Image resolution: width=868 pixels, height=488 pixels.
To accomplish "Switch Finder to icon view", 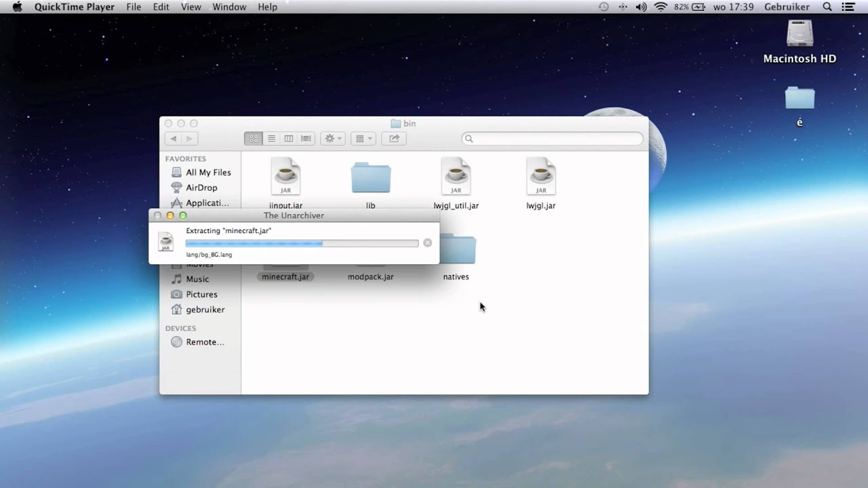I will pyautogui.click(x=254, y=138).
